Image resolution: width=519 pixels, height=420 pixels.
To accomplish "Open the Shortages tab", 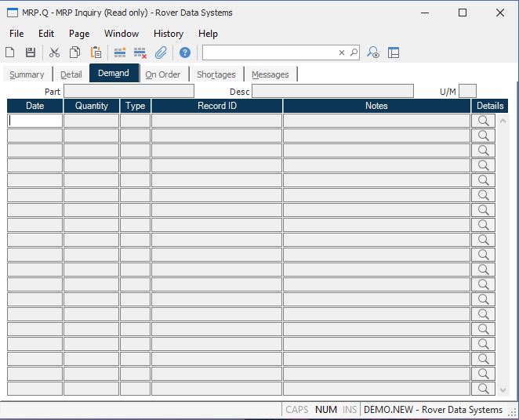I will click(216, 74).
